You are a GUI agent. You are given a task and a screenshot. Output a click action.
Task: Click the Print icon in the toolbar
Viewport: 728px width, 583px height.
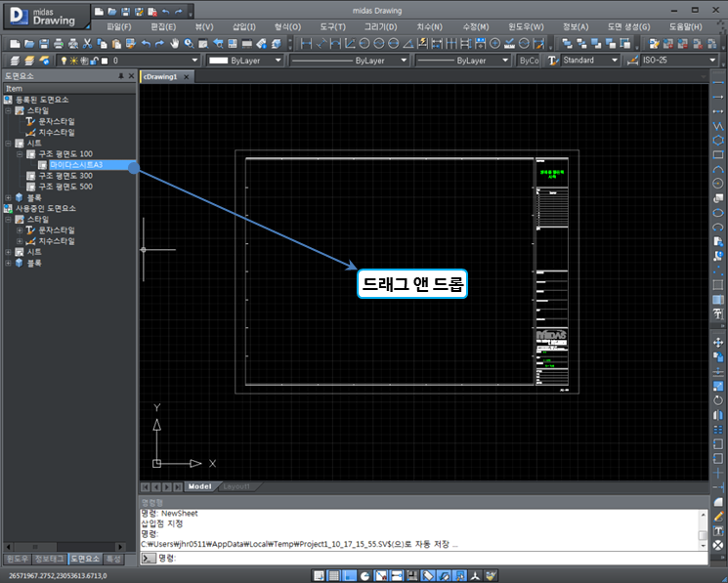(58, 44)
